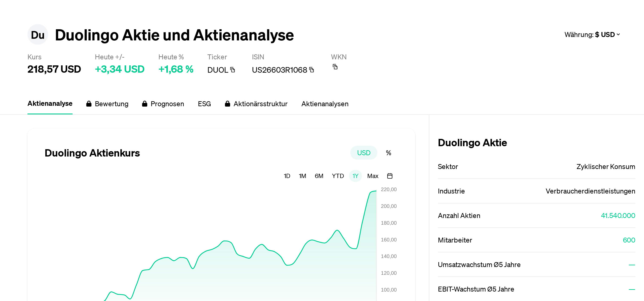Click the lock icon beside Prognosen
The height and width of the screenshot is (301, 644).
tap(144, 104)
